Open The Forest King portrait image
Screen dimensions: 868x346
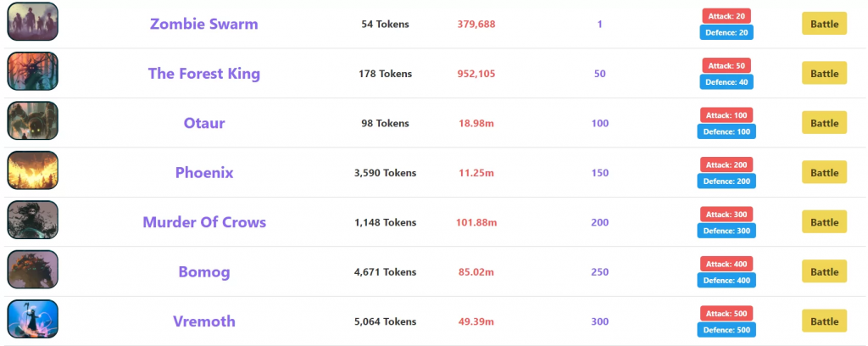click(x=33, y=71)
